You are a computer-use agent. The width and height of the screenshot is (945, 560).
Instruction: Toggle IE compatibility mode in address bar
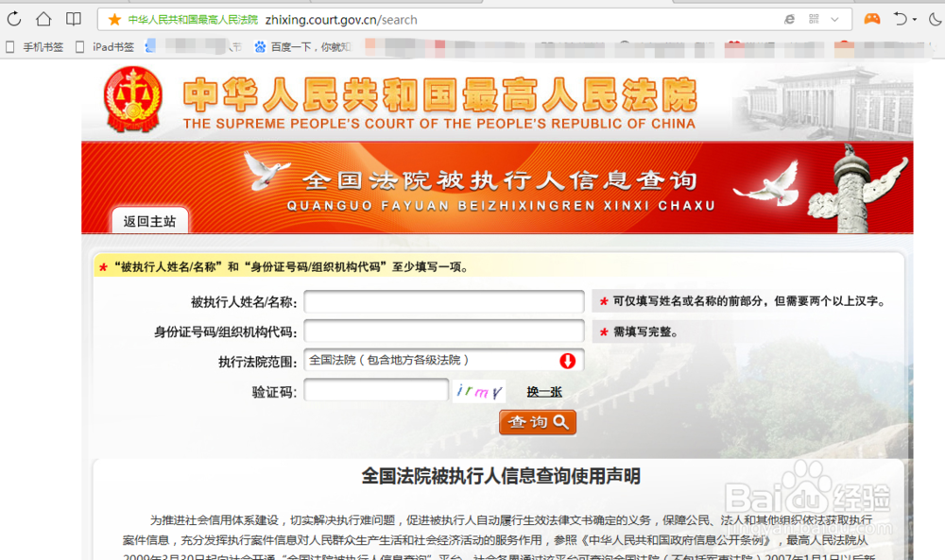789,18
